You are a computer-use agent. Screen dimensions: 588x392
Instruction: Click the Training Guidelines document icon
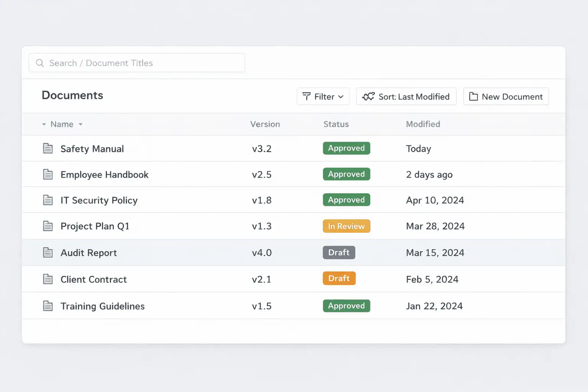pos(48,306)
